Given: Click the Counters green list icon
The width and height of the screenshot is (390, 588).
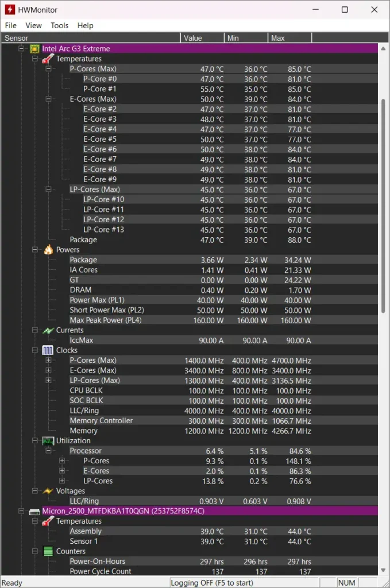Looking at the screenshot, I should point(48,551).
